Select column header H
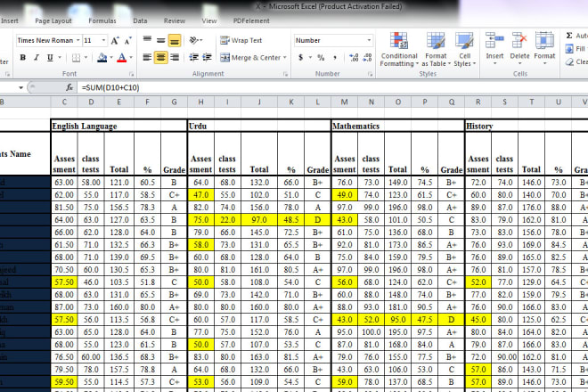 [x=201, y=102]
